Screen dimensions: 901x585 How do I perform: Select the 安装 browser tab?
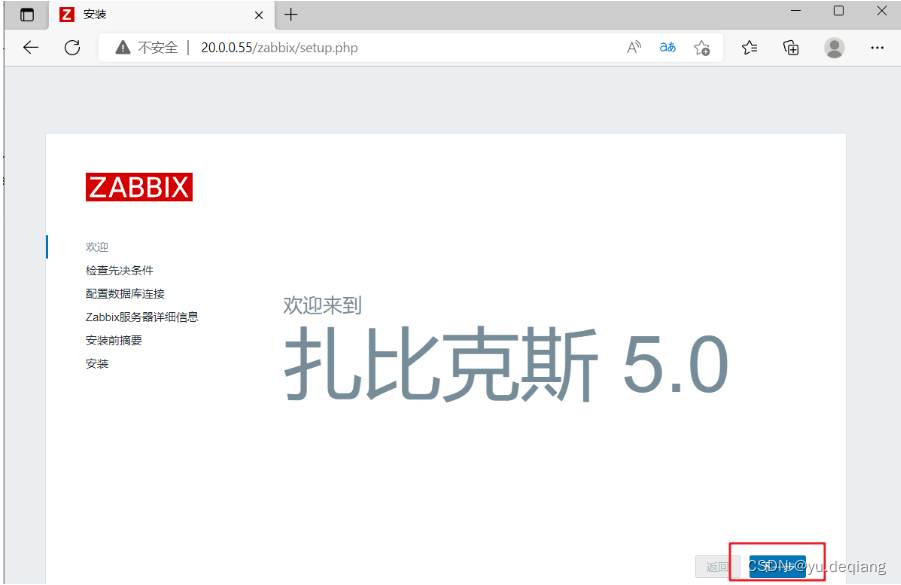click(161, 15)
